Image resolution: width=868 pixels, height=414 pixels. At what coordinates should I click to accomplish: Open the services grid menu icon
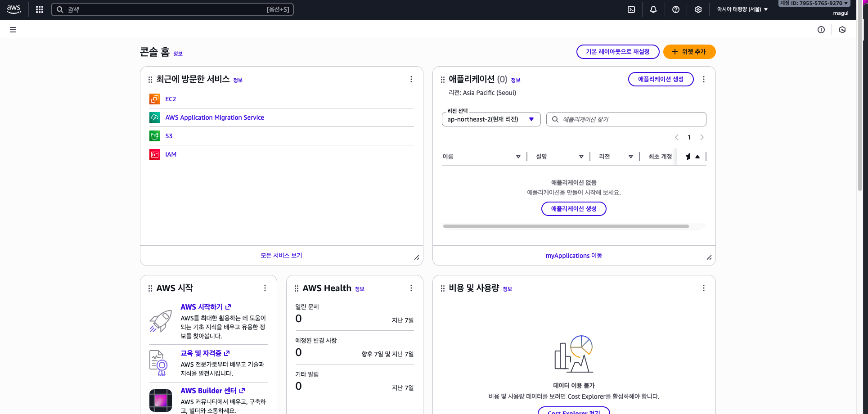point(40,9)
